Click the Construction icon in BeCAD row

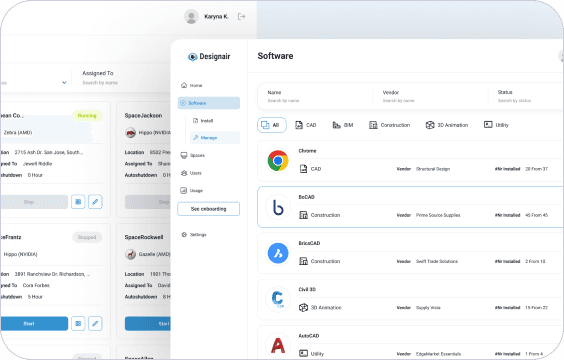pos(304,215)
